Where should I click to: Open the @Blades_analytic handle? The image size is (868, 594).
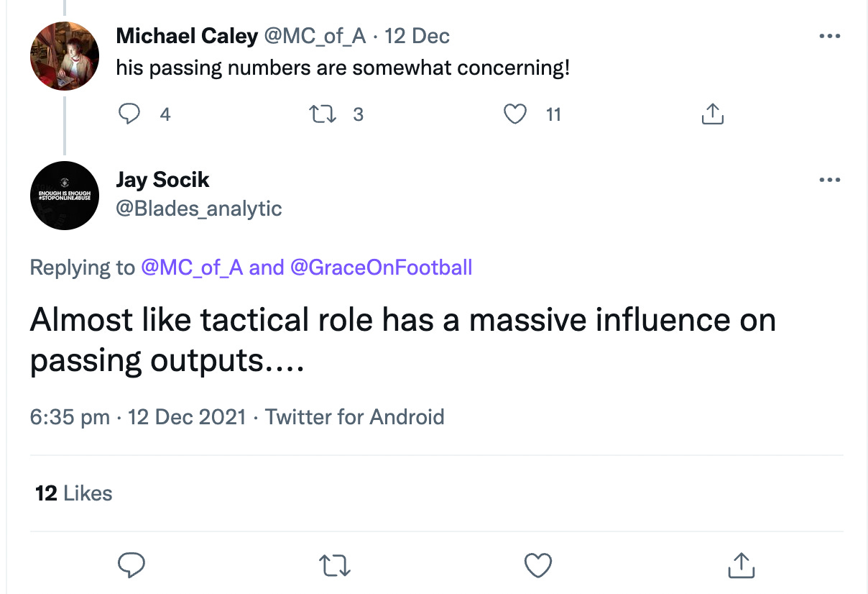point(199,209)
